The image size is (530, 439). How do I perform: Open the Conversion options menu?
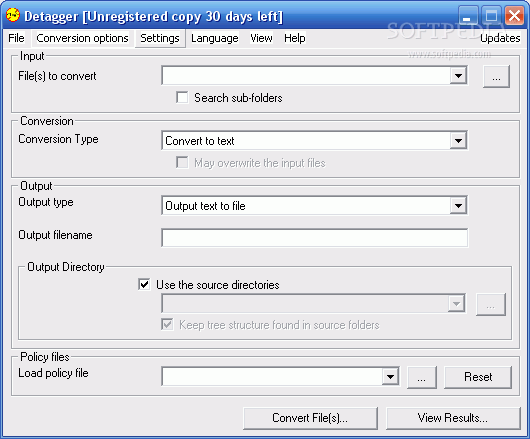pos(82,38)
